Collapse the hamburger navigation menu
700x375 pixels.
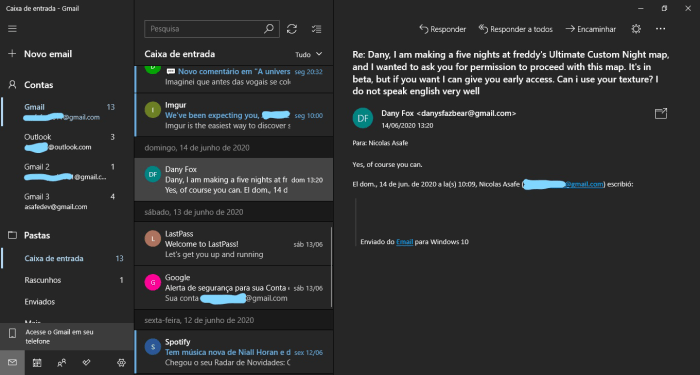pyautogui.click(x=12, y=29)
